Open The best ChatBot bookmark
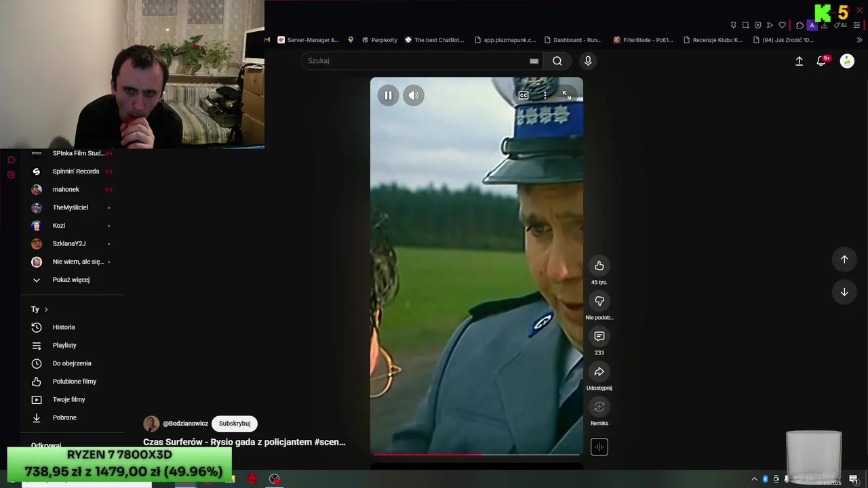Screen dimensions: 868x488 (x=435, y=40)
